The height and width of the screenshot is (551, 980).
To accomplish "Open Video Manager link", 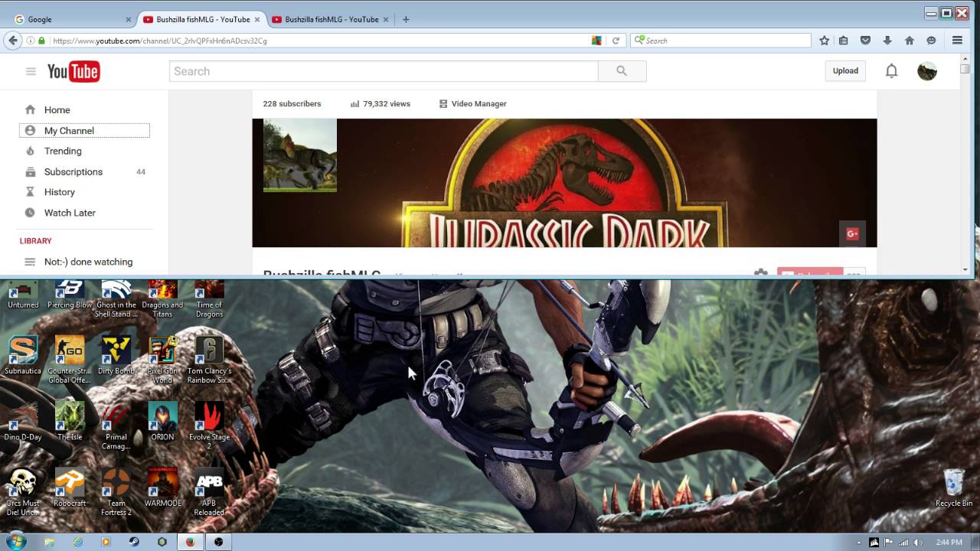I will [472, 104].
